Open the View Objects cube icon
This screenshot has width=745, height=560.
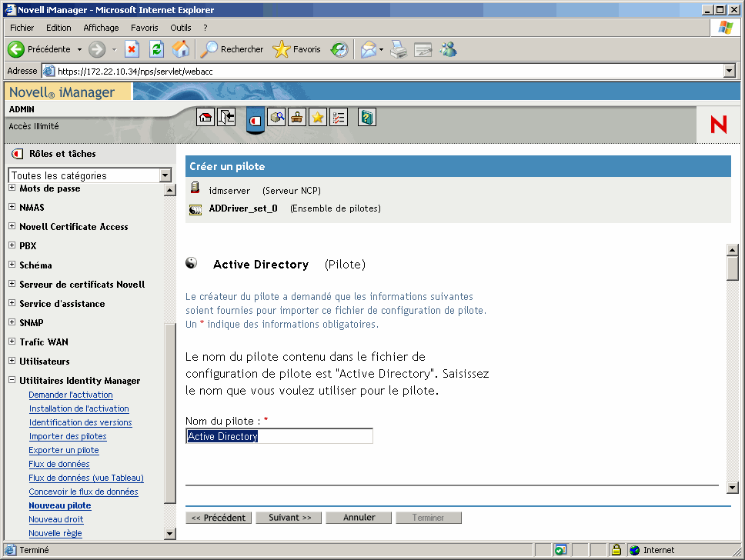[276, 117]
